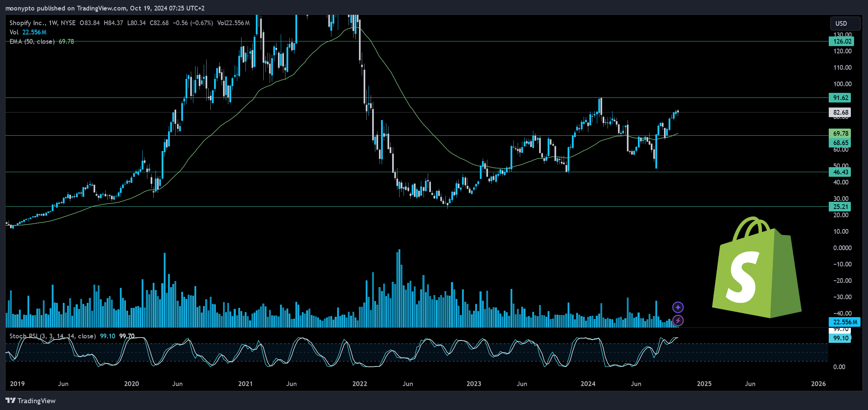The width and height of the screenshot is (868, 410).
Task: Click the EMA value label 69.78 on axis
Action: click(x=840, y=134)
